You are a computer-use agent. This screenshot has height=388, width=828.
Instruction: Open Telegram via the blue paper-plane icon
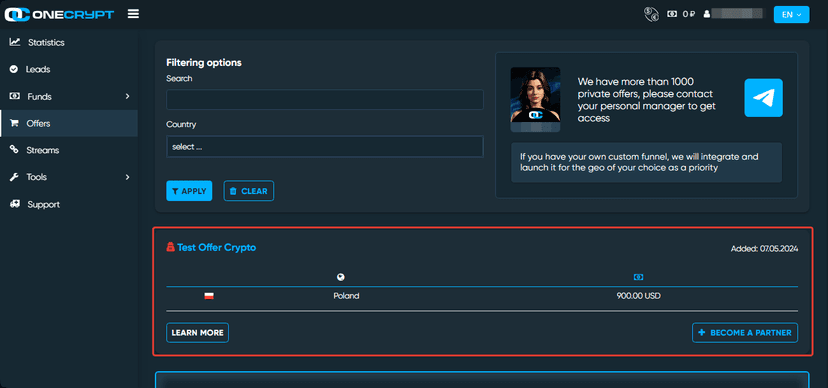tap(764, 98)
